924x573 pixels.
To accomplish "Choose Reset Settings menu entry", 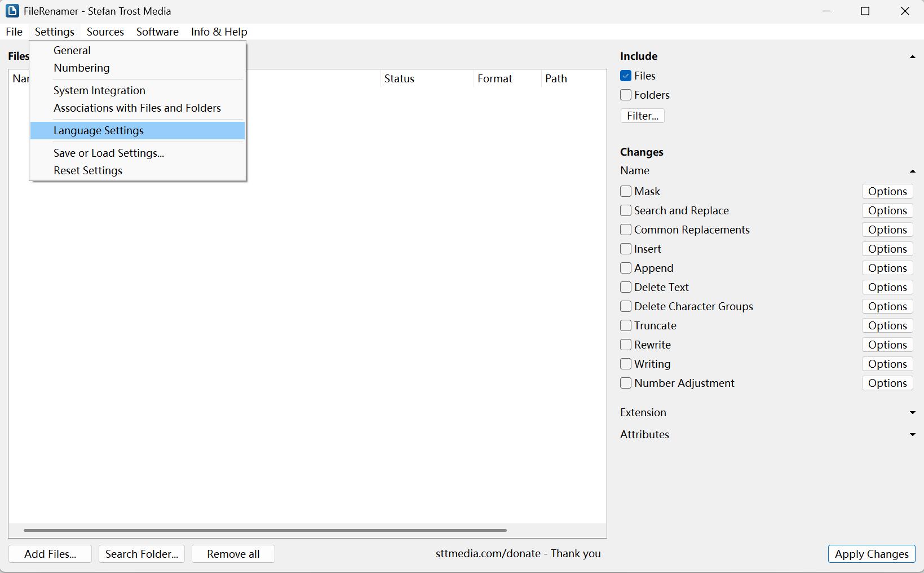I will tap(138, 170).
